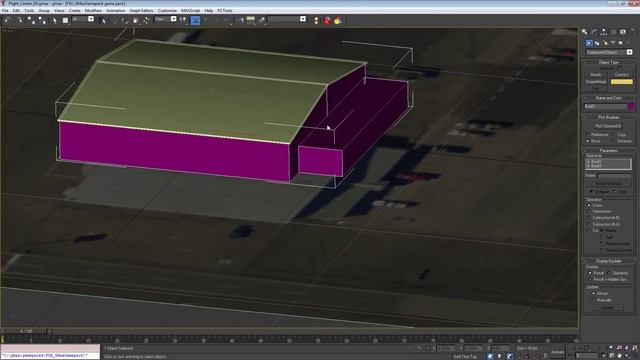Select the Lights category icon
640x360 pixels.
tap(605, 43)
